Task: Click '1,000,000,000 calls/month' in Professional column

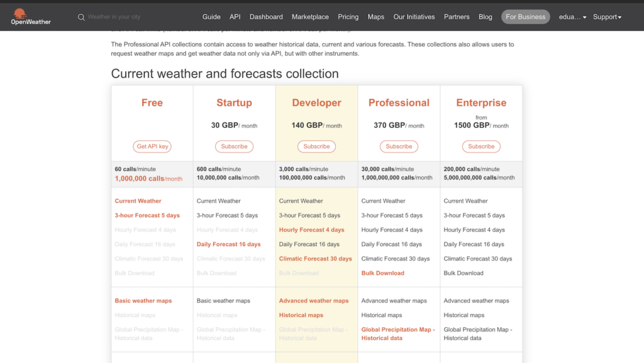Action: coord(397,178)
